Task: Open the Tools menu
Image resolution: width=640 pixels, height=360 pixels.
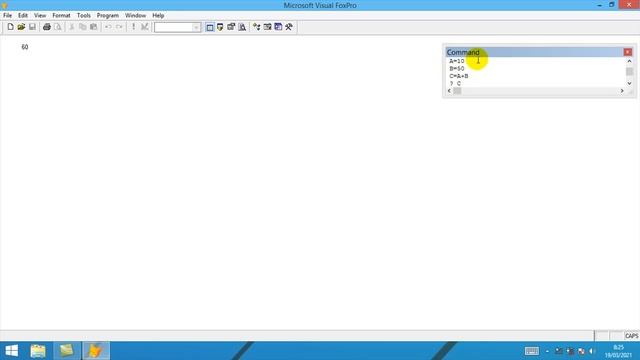Action: pos(84,15)
